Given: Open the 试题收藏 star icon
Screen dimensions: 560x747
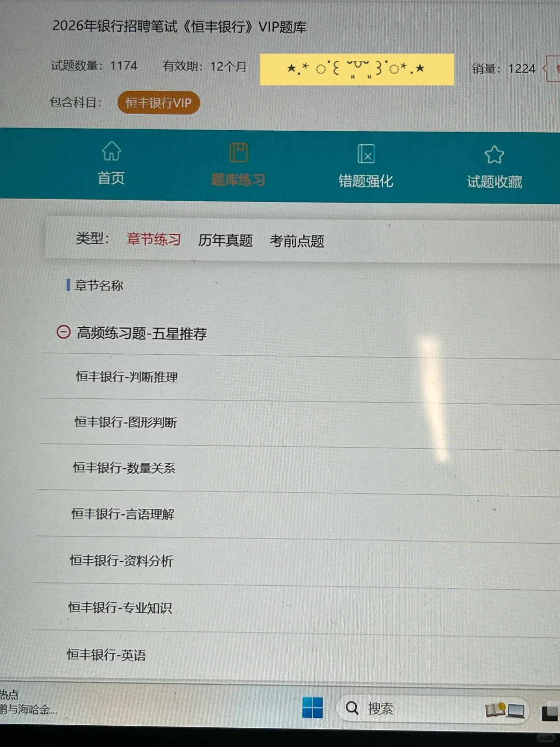Looking at the screenshot, I should [494, 155].
